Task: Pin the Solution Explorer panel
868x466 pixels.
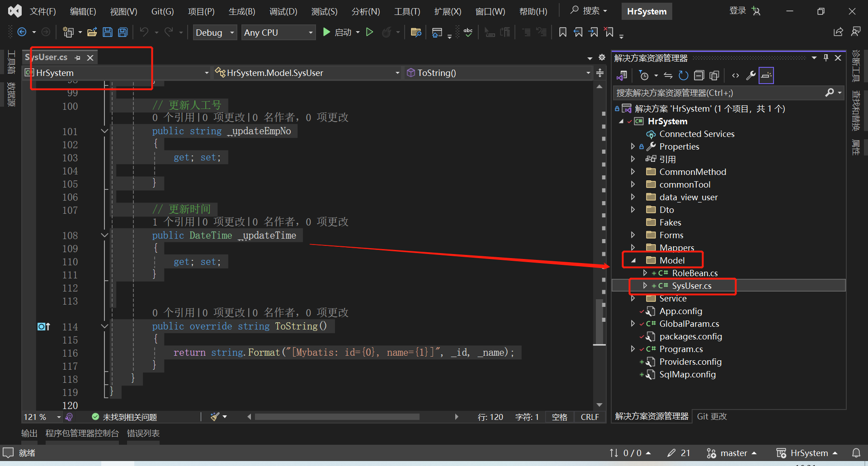Action: [x=826, y=57]
